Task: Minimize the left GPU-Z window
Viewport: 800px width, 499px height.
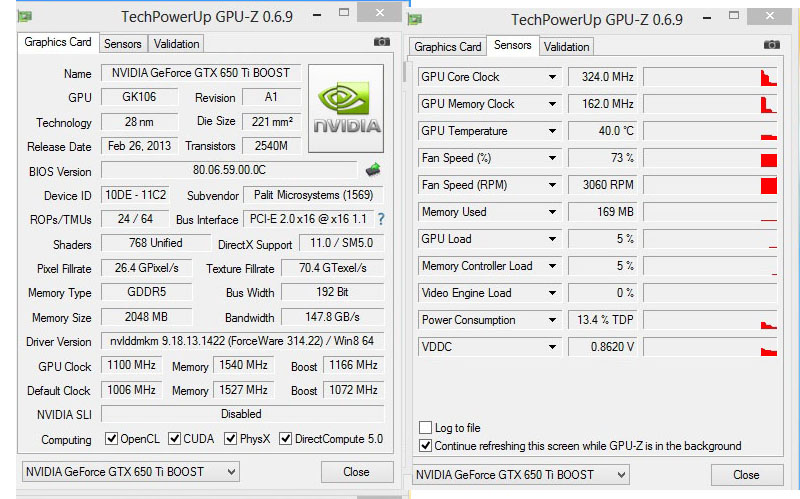Action: (317, 15)
